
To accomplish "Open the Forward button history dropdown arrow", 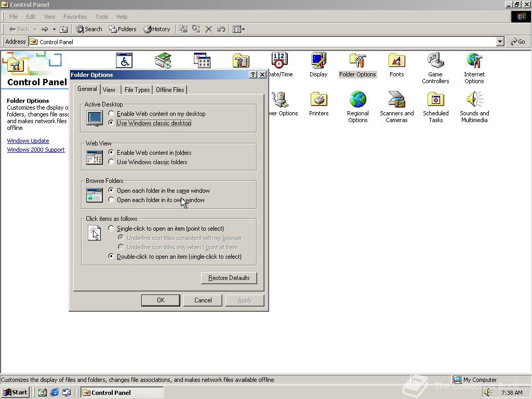I will [54, 29].
